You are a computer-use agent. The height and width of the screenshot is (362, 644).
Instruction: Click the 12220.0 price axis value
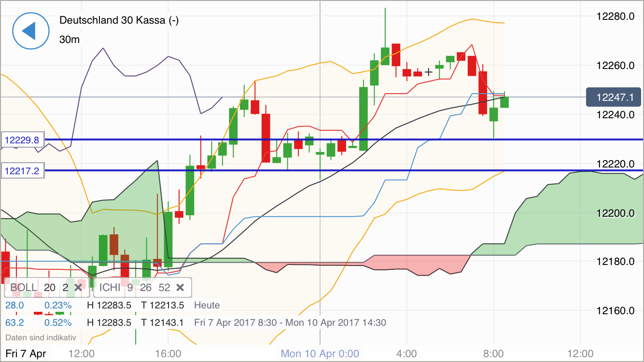(616, 164)
